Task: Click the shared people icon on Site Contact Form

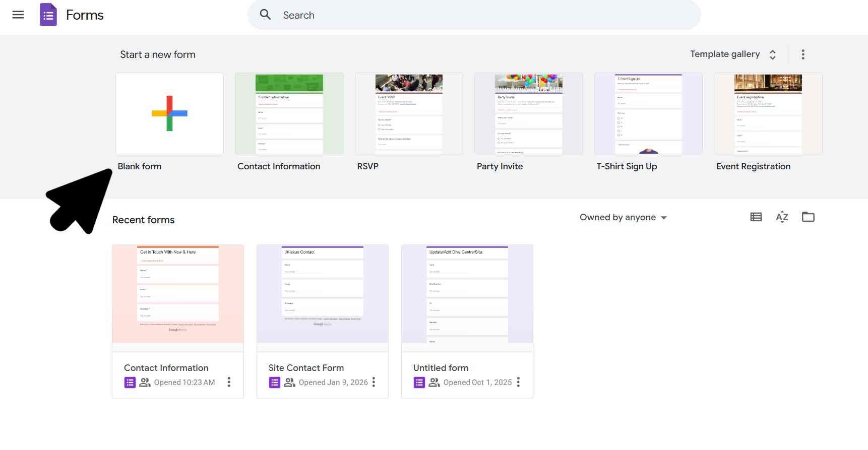Action: pyautogui.click(x=289, y=382)
